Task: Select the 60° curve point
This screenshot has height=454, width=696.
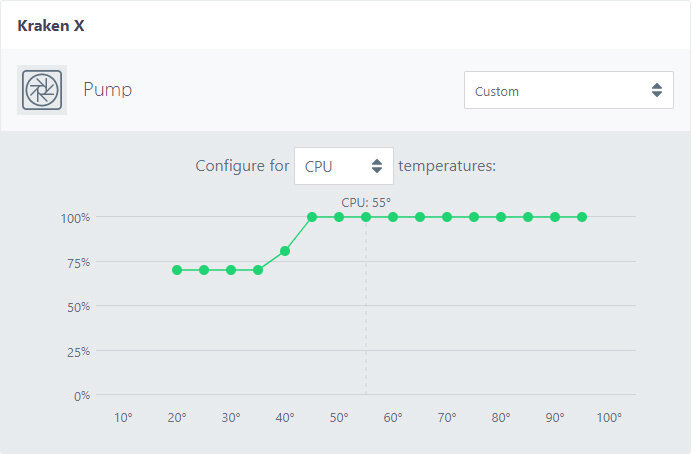Action: pos(393,217)
